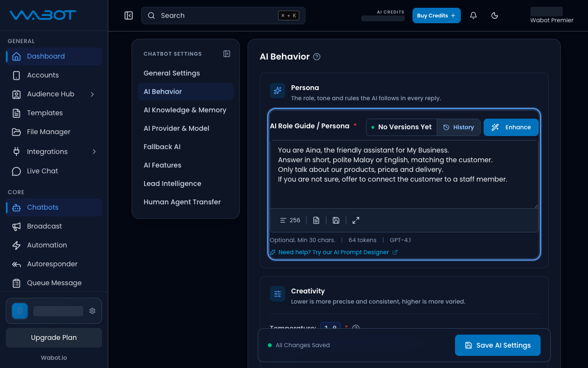Click the 256 character count indicator

pos(290,220)
